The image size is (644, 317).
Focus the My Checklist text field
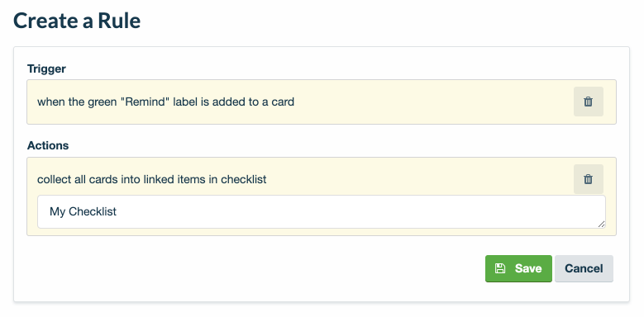[x=322, y=211]
